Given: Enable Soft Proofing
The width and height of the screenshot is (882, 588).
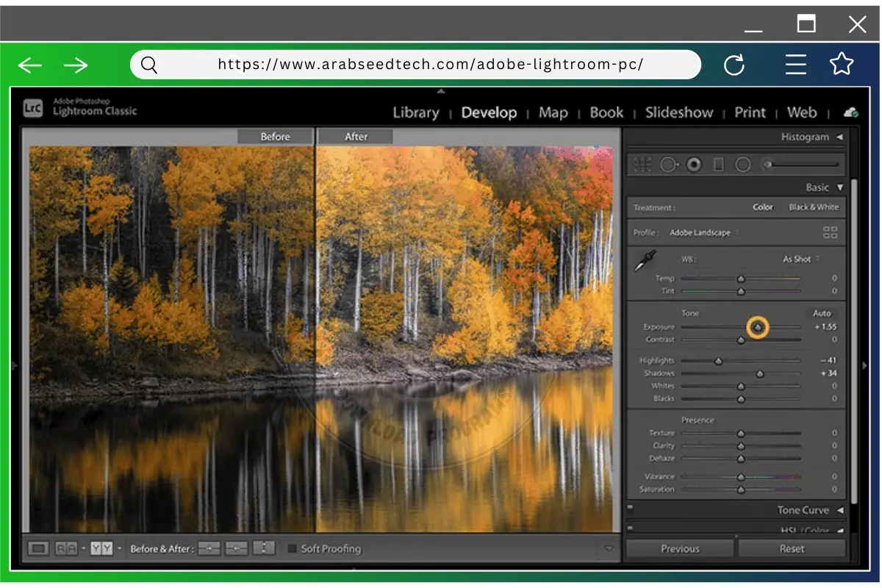Looking at the screenshot, I should coord(293,548).
